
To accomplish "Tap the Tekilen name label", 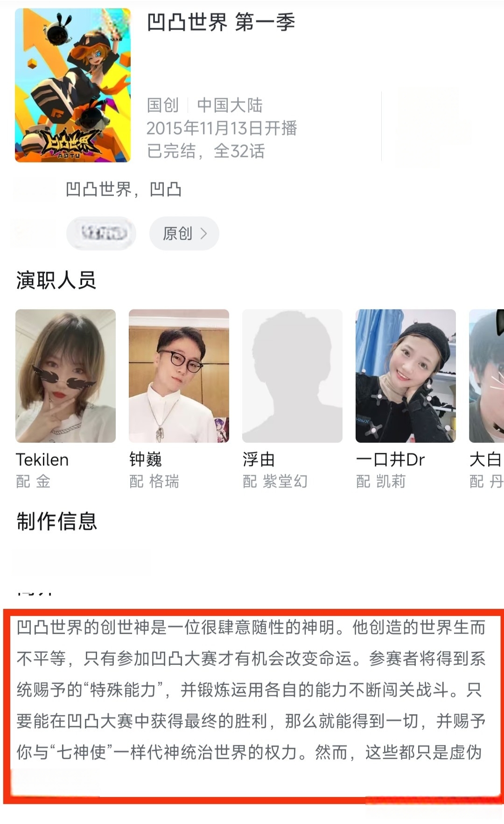I will point(42,460).
